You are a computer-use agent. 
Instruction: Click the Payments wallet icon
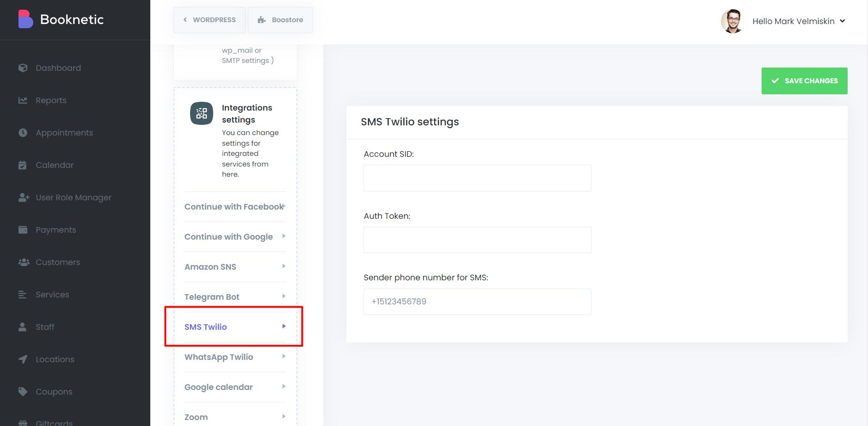coord(23,230)
